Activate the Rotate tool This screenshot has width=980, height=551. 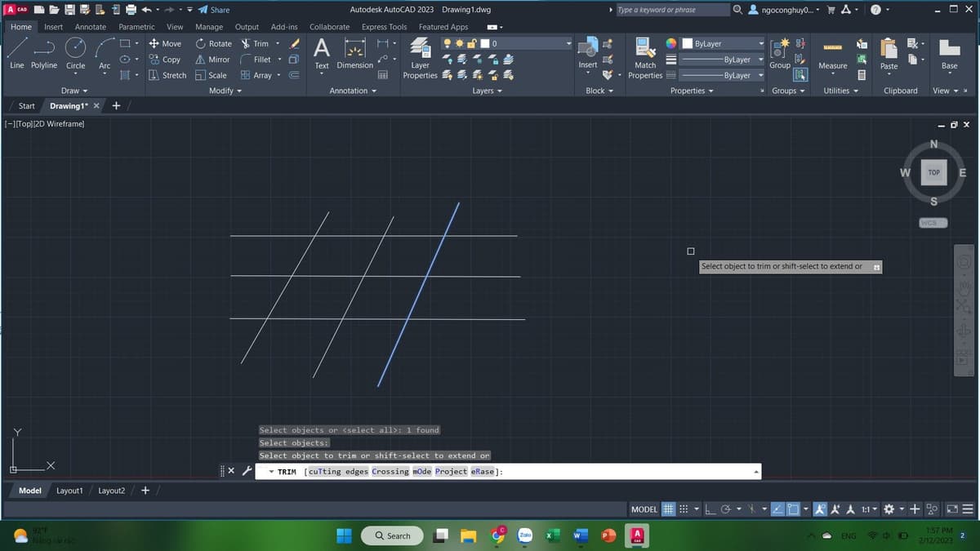(x=214, y=43)
